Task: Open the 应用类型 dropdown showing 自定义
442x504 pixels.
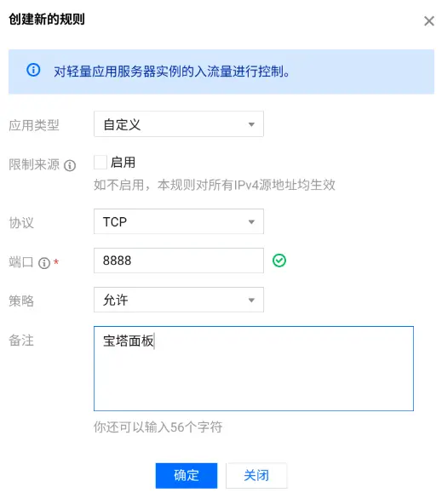Action: click(179, 124)
